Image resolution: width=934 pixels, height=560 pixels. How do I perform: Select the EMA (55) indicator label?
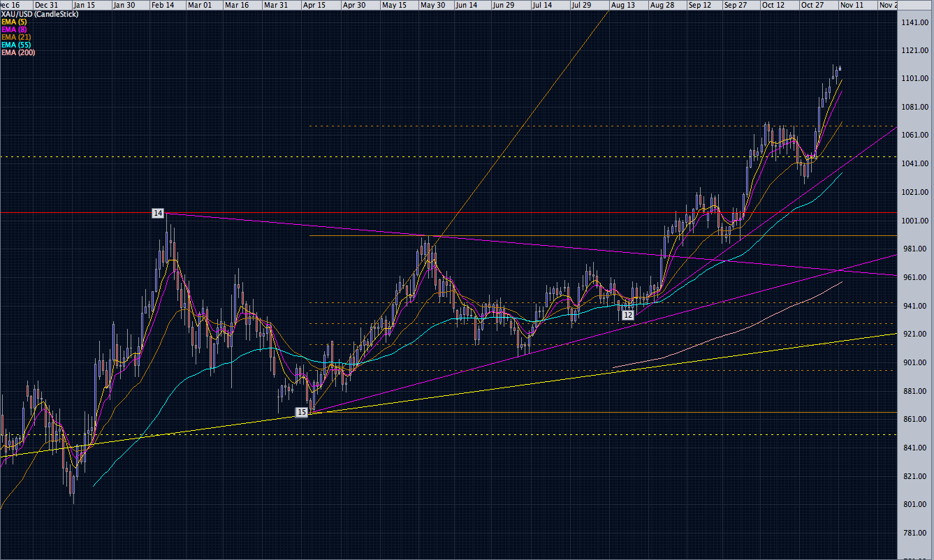coord(17,45)
